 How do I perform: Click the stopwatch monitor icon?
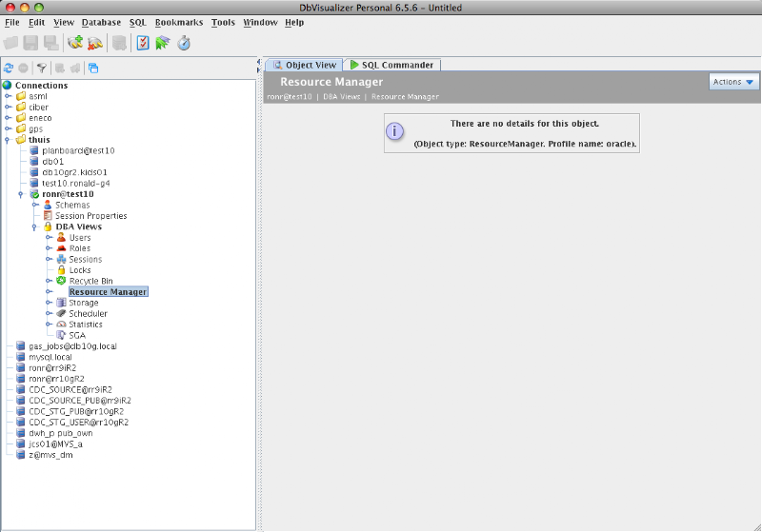pyautogui.click(x=184, y=43)
